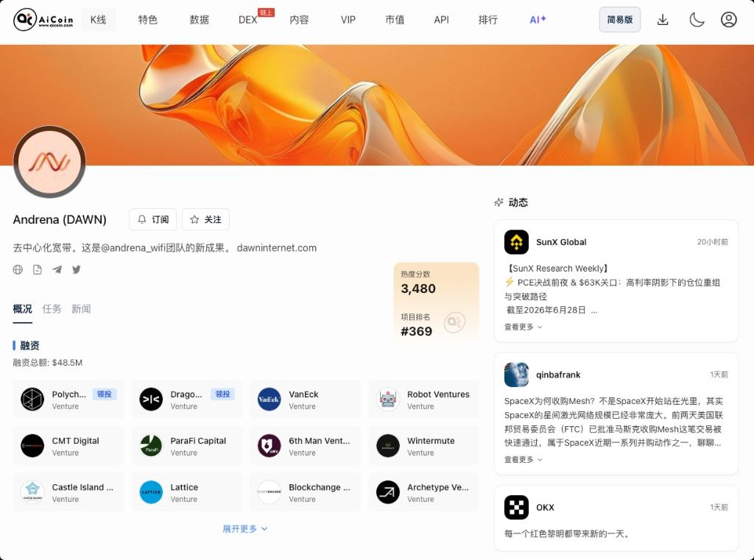The height and width of the screenshot is (560, 754).
Task: Open the VIP menu item
Action: (x=348, y=20)
